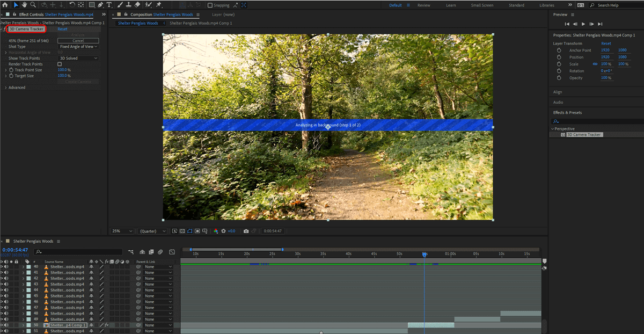Select the Type tool

pos(109,5)
